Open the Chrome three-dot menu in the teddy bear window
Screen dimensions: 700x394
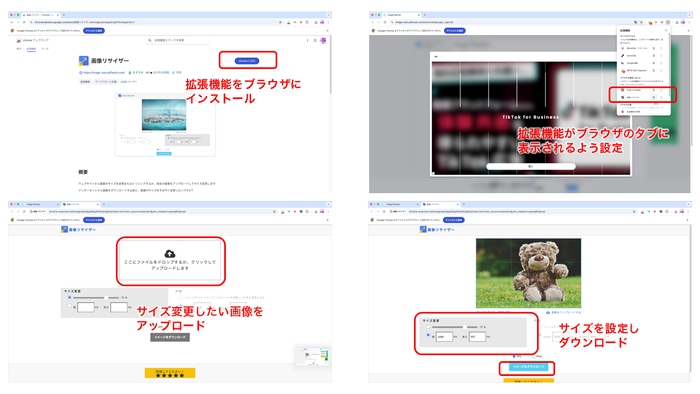(688, 212)
